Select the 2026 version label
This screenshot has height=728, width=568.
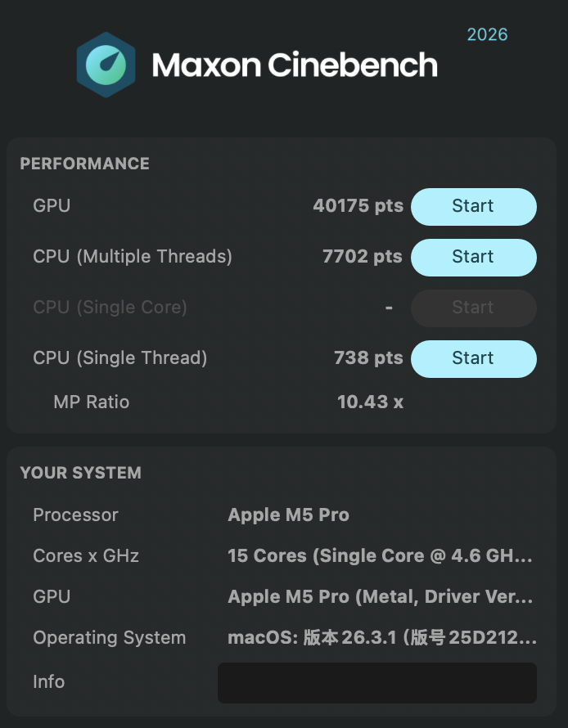(487, 35)
